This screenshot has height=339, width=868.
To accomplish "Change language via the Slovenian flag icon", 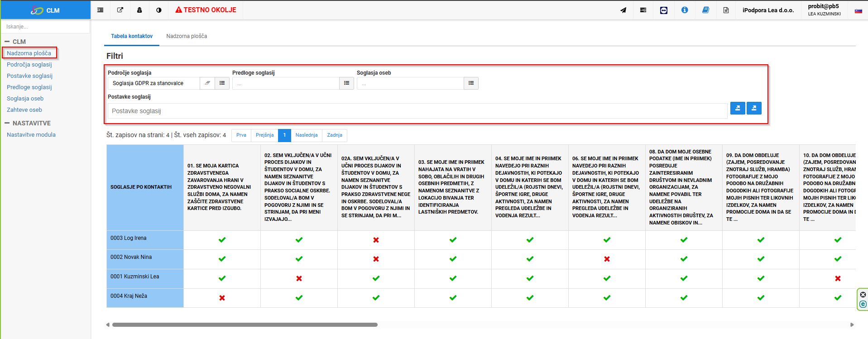I will pyautogui.click(x=858, y=10).
